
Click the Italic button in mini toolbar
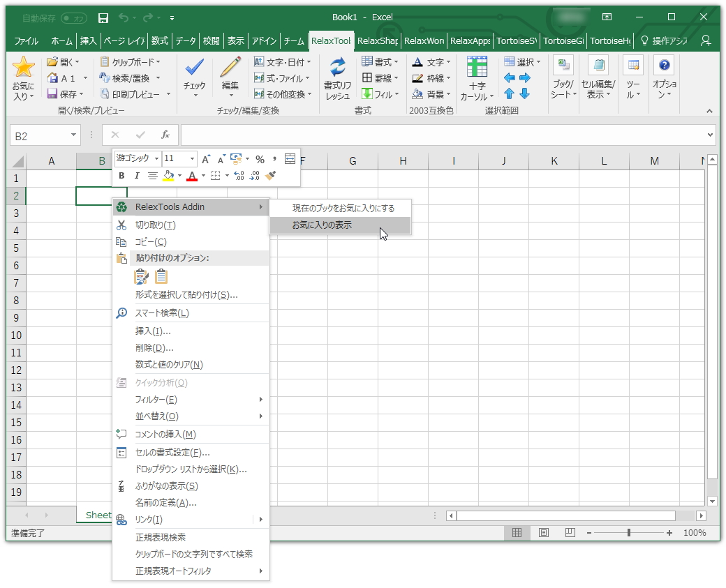point(137,176)
